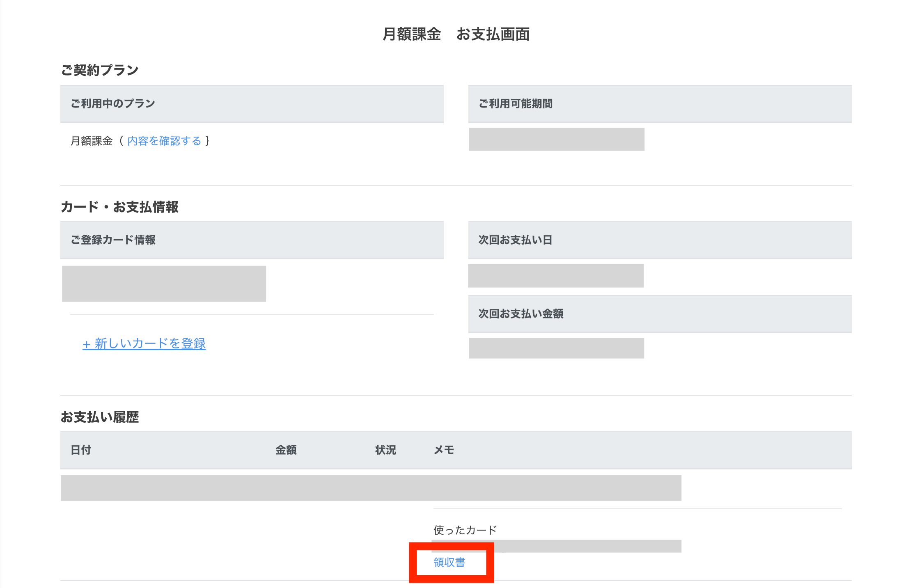
Task: Click the 金額 column header
Action: 286,450
